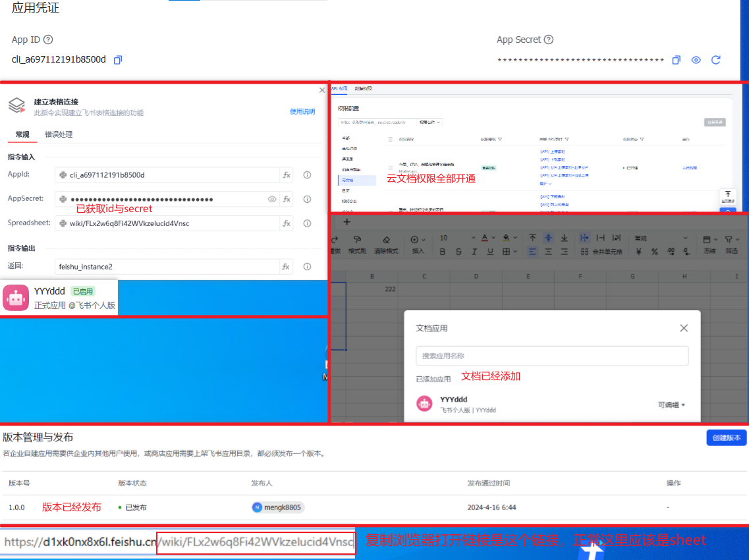
Task: Switch to the 错误处理 tab
Action: point(59,134)
